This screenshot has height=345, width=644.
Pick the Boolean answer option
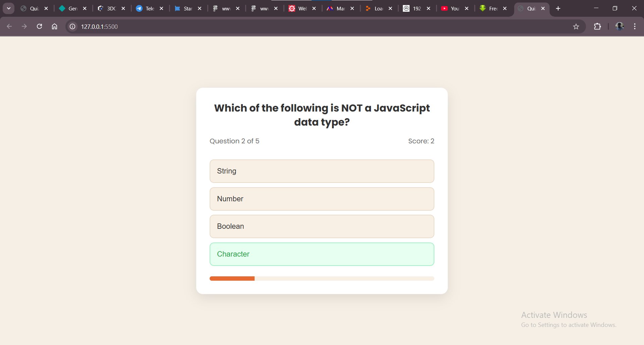(x=322, y=226)
